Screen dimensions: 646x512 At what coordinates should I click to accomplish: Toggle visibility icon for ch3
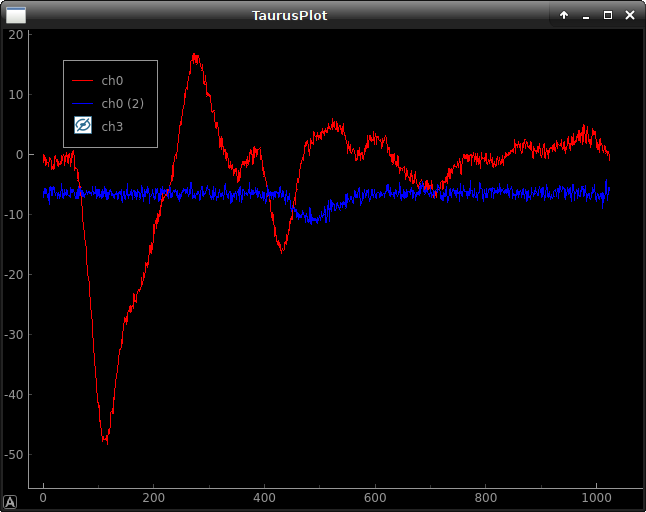[83, 126]
